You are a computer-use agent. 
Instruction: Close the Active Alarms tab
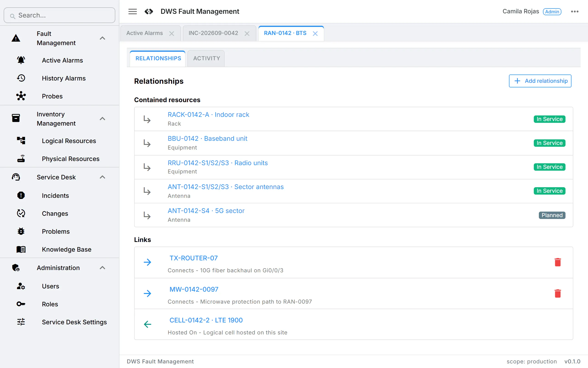tap(172, 33)
